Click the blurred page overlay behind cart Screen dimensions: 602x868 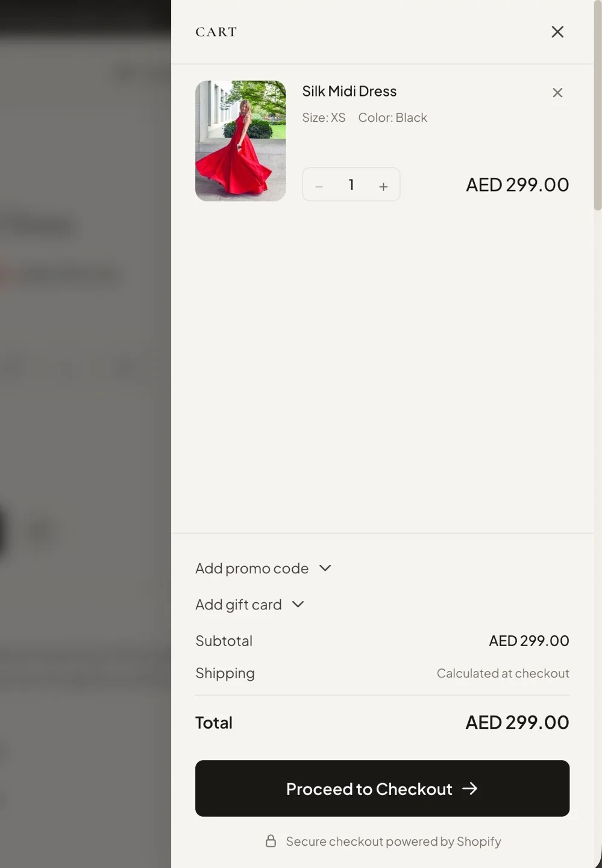(x=84, y=422)
